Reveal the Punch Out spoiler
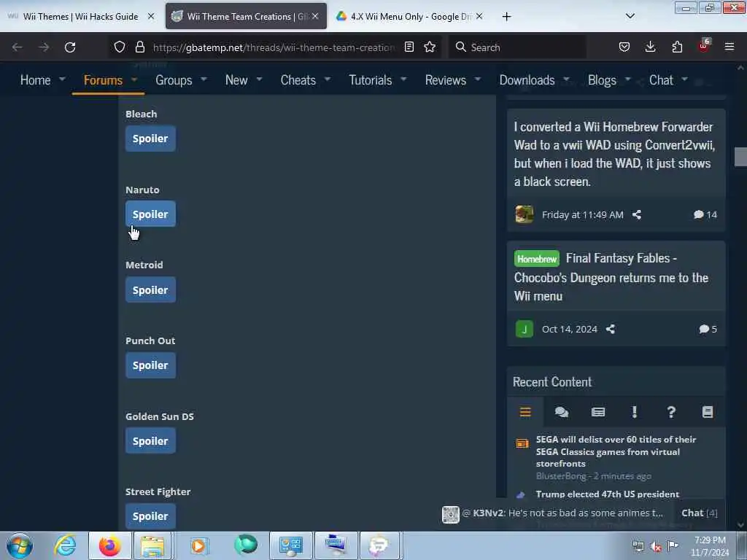The width and height of the screenshot is (747, 560). click(x=150, y=365)
